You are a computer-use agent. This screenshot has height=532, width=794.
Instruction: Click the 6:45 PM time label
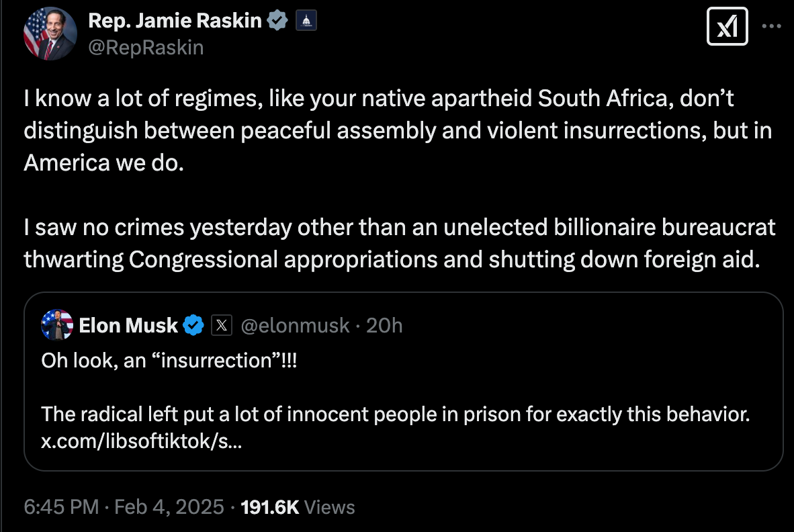pyautogui.click(x=60, y=507)
